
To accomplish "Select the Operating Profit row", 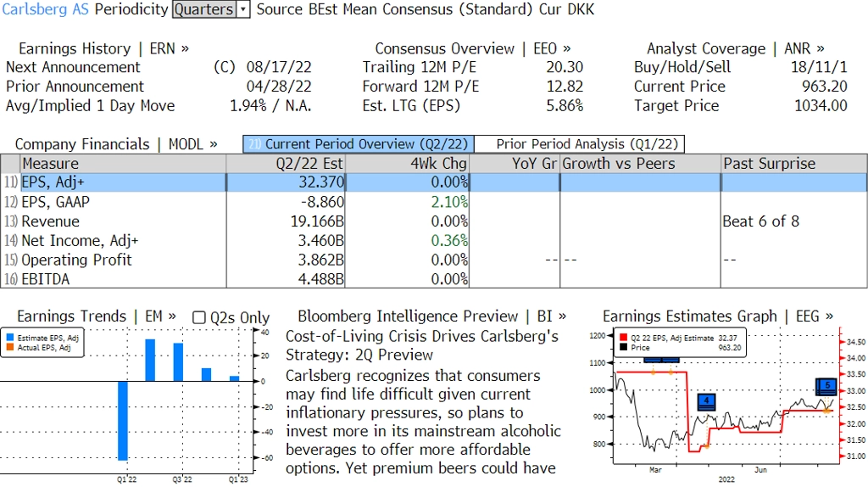I will (434, 260).
